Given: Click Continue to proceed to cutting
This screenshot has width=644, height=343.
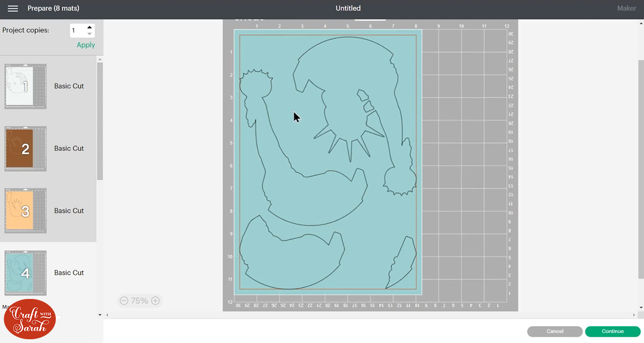Looking at the screenshot, I should coord(613,331).
